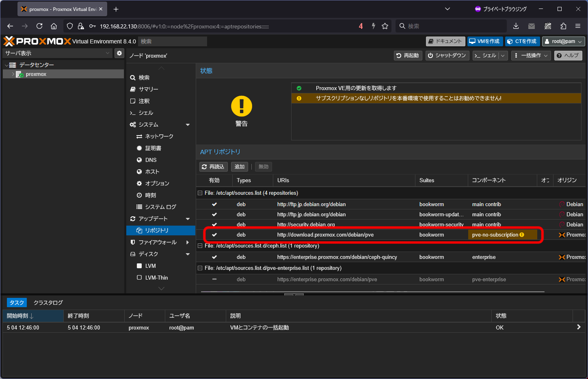This screenshot has width=588, height=379.
Task: Open LVM-Thin disk item
Action: tap(161, 278)
